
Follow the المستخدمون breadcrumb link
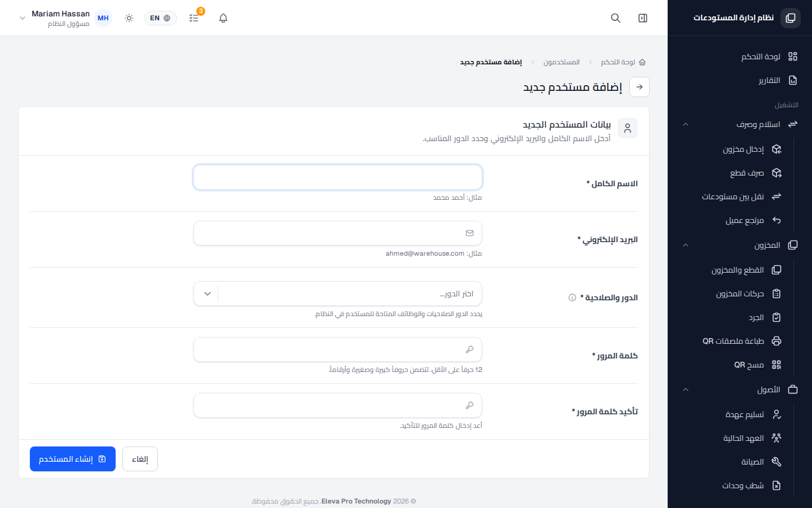561,62
